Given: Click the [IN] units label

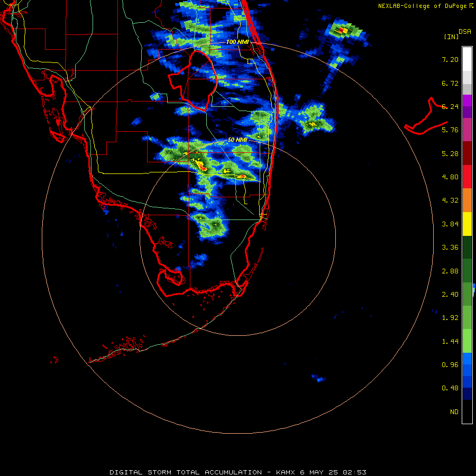Looking at the screenshot, I should click(x=451, y=37).
